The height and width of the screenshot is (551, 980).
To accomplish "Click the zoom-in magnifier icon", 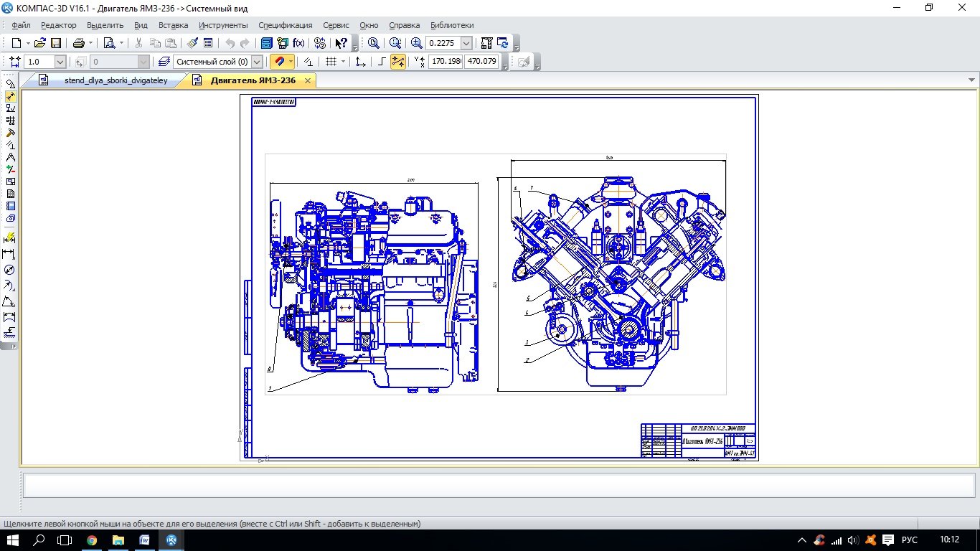I will (417, 43).
